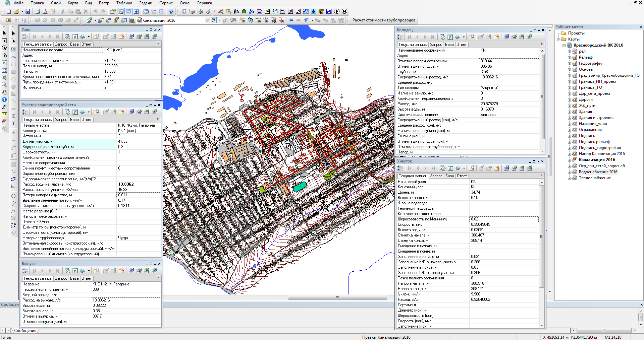Select the Zoom In magnifier tool
644x340 pixels.
pos(4,77)
